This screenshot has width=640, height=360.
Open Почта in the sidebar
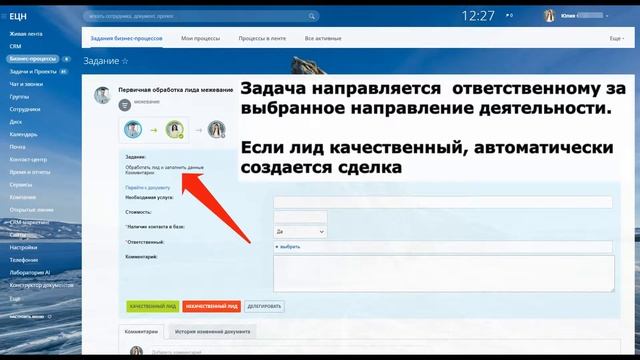18,147
